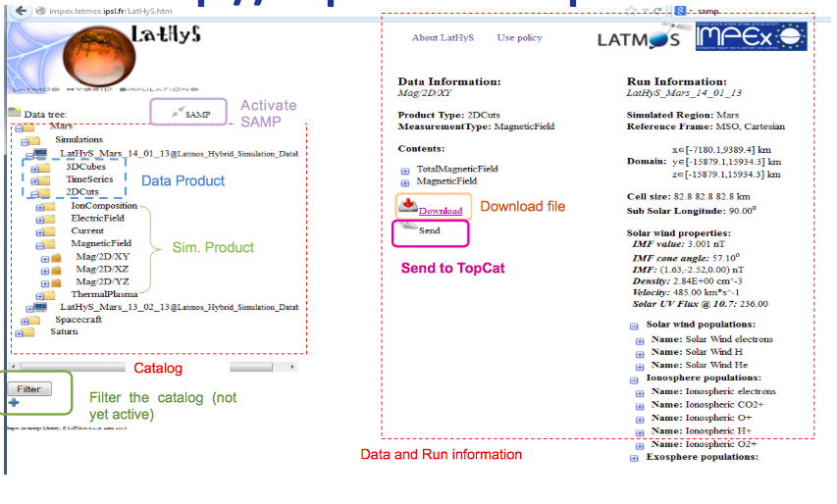Screen dimensions: 837x504
Task: Click the TimeSeries folder icon
Action: tap(44, 180)
